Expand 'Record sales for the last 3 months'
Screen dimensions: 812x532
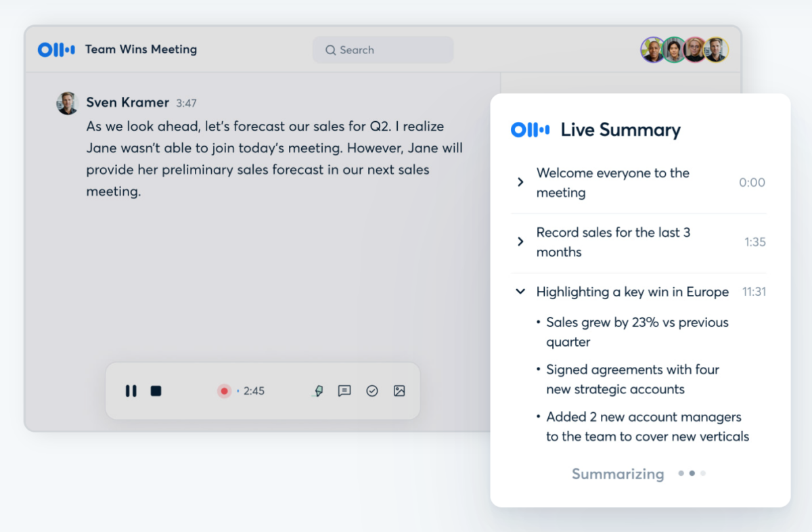(520, 241)
